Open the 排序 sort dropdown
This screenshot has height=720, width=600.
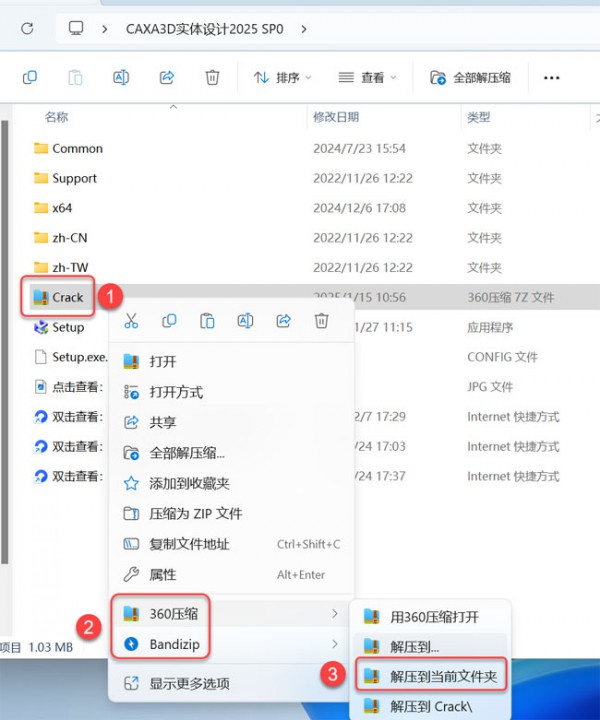(x=282, y=78)
